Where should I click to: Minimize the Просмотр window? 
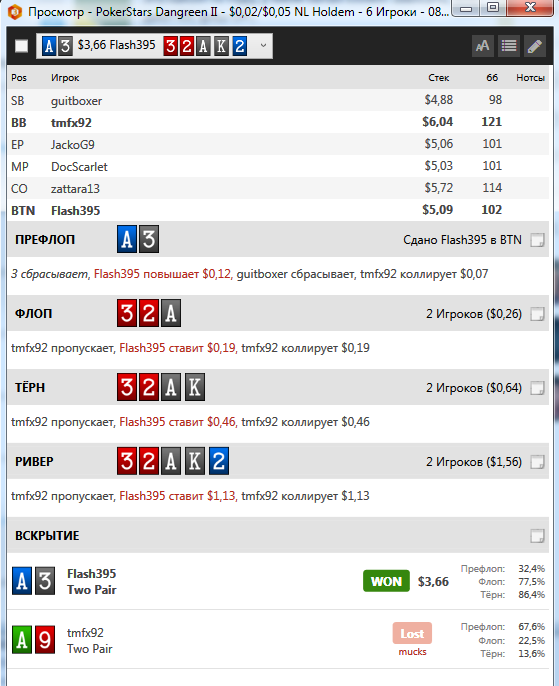pyautogui.click(x=466, y=8)
